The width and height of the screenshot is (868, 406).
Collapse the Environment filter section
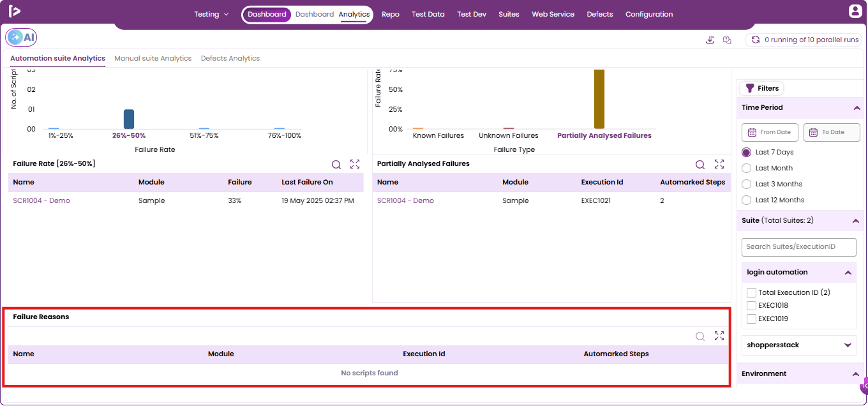(857, 374)
